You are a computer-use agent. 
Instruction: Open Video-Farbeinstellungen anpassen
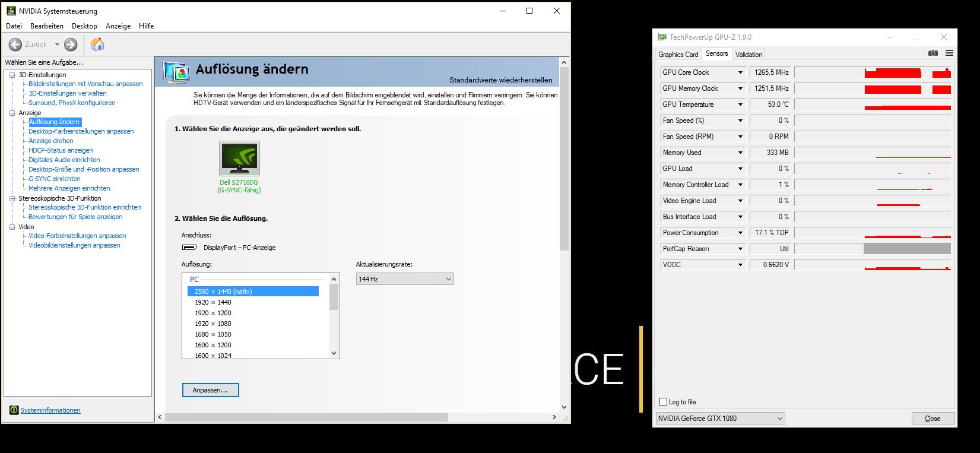77,236
